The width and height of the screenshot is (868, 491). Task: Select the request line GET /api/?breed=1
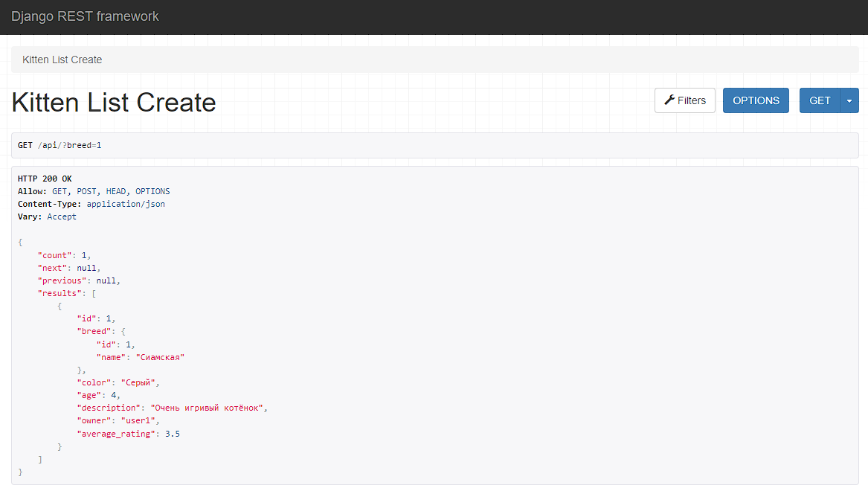60,146
